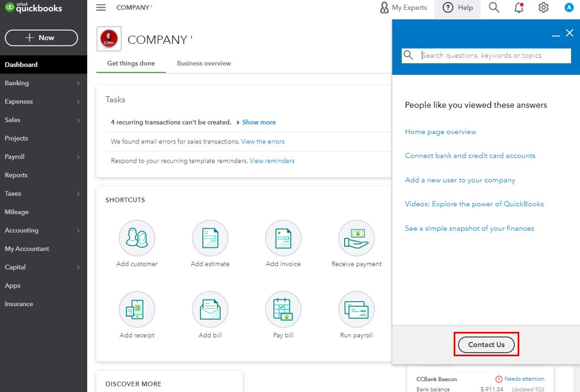Expand the Accounting menu chevron

pos(78,231)
